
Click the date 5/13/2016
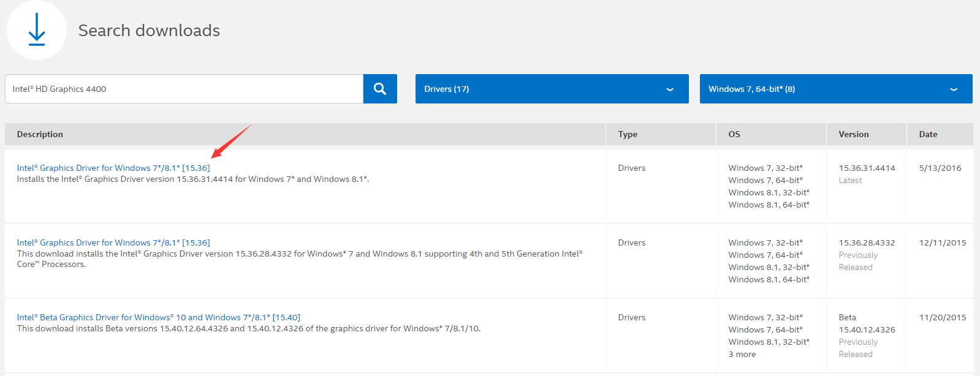(x=940, y=168)
